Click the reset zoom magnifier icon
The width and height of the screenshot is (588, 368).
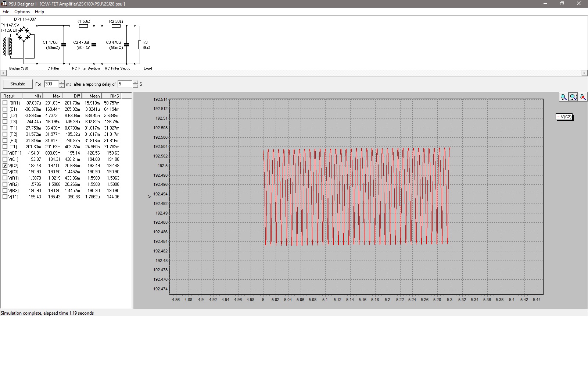(x=582, y=97)
